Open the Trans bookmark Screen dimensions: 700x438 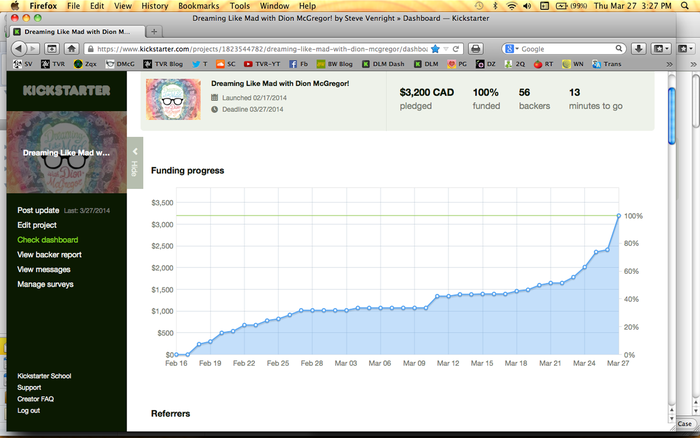(607, 64)
